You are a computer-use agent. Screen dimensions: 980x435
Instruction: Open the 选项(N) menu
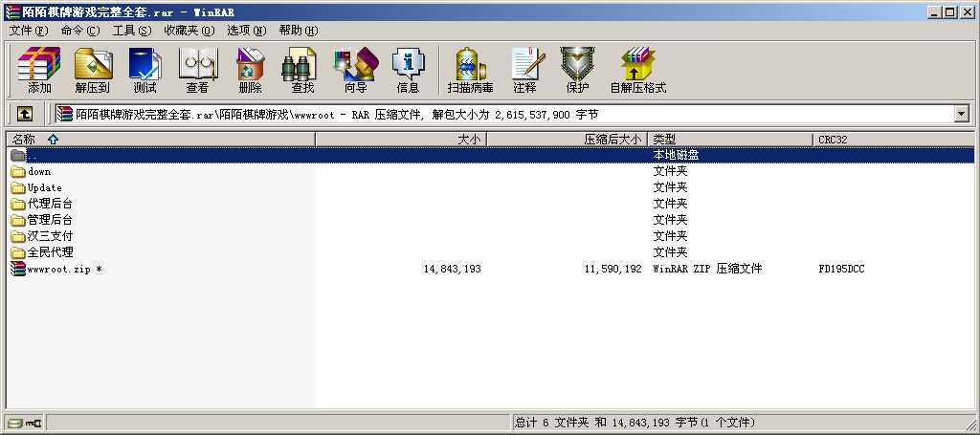(246, 30)
